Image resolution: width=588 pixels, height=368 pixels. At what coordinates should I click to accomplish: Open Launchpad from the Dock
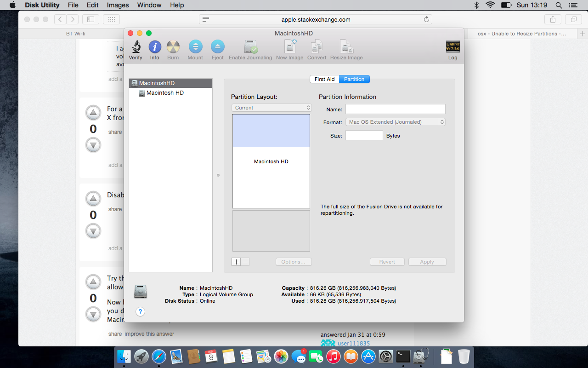point(141,356)
